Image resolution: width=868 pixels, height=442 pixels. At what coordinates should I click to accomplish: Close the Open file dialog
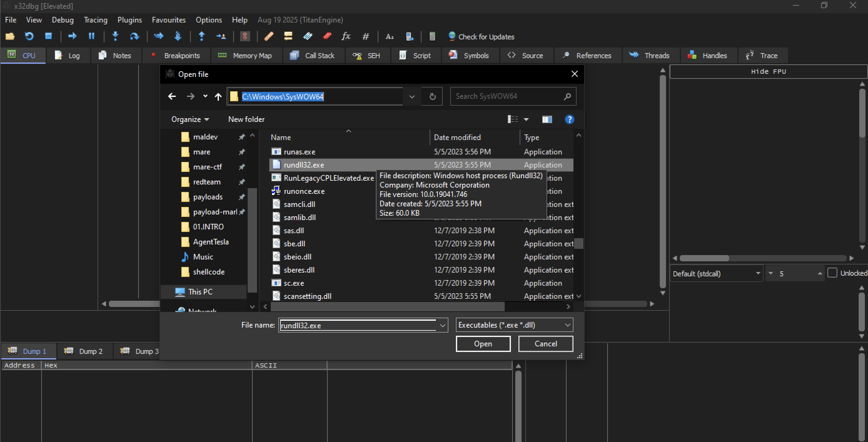(x=574, y=74)
